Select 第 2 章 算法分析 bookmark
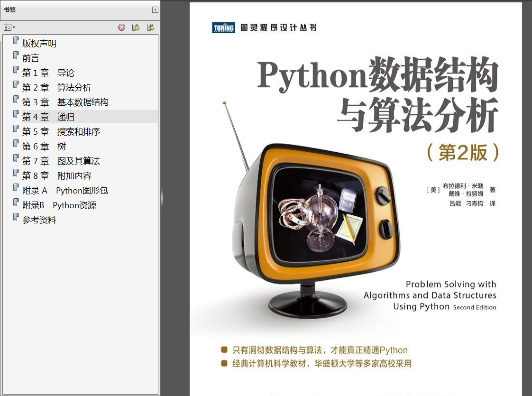 pyautogui.click(x=56, y=87)
